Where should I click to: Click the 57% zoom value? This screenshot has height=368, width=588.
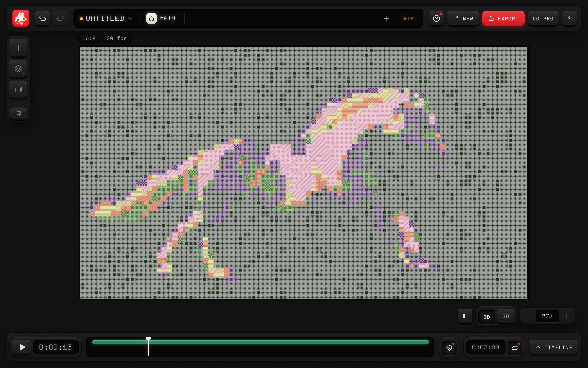point(547,316)
